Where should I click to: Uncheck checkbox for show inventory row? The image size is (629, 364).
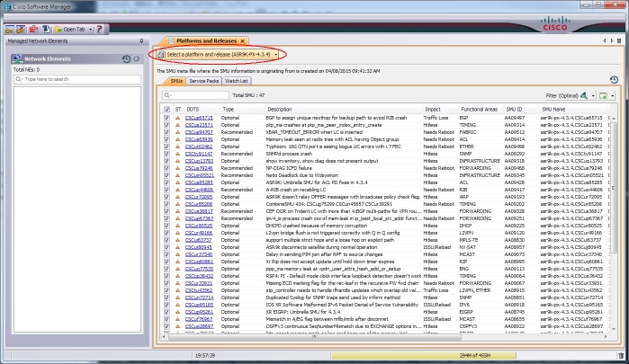(x=166, y=161)
